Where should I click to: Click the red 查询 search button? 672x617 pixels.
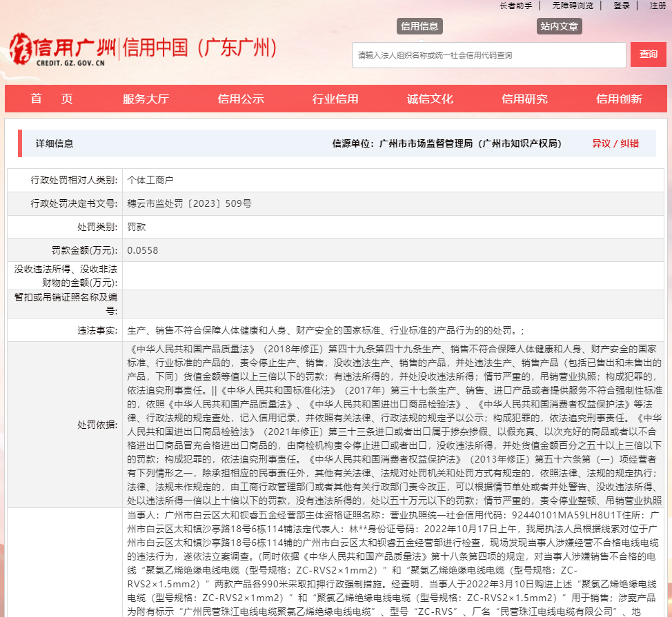[649, 54]
